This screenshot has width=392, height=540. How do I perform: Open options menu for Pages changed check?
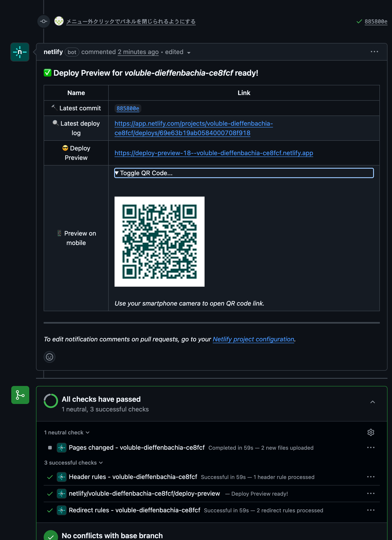371,447
